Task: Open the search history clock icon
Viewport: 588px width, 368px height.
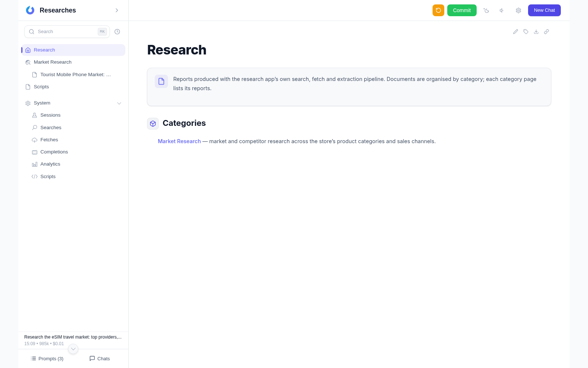Action: pyautogui.click(x=117, y=32)
